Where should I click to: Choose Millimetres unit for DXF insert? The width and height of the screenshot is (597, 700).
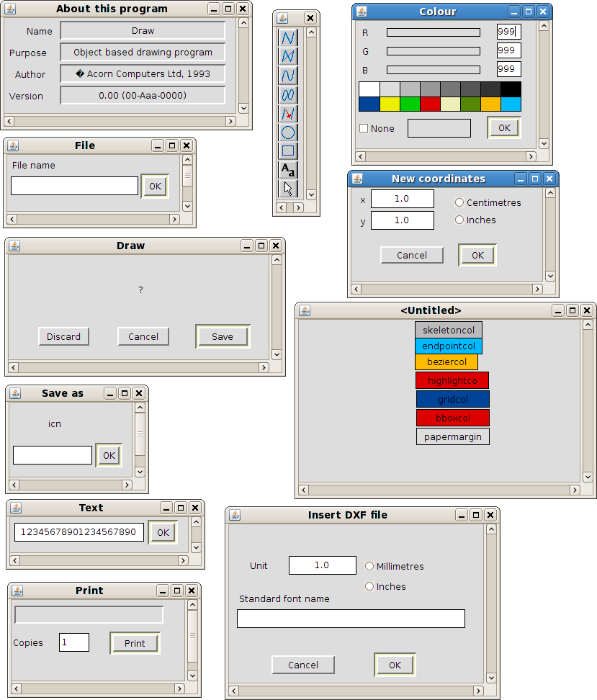pyautogui.click(x=369, y=566)
